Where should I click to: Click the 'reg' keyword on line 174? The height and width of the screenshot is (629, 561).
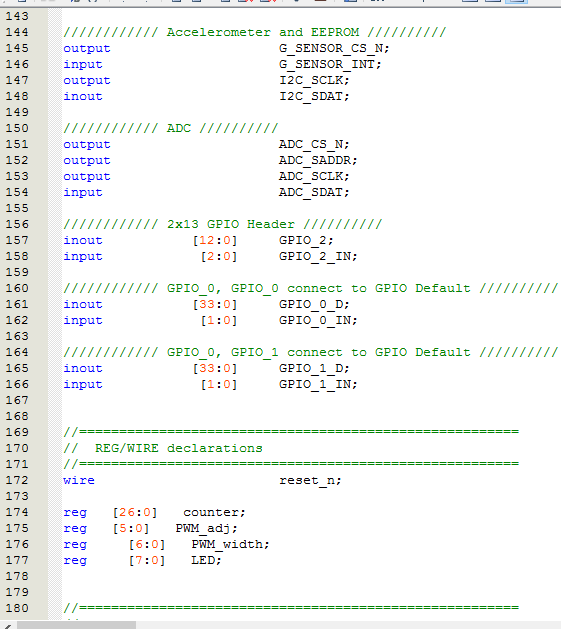point(75,513)
